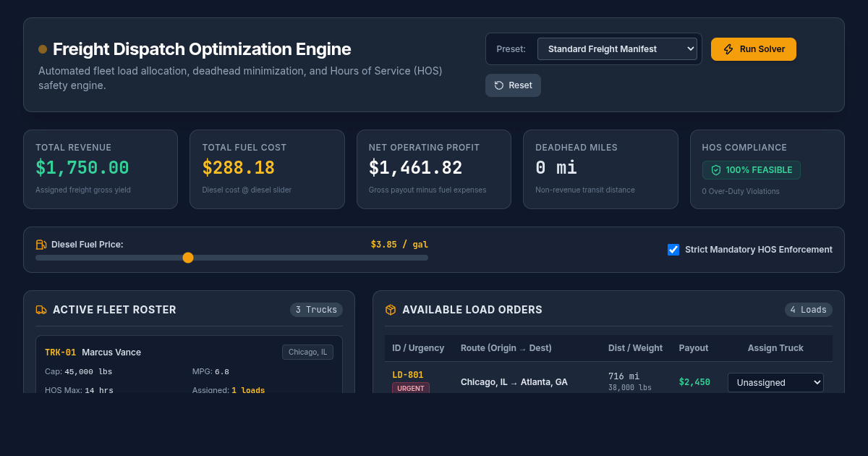Adjust the Diesel Fuel Price slider handle
The image size is (868, 456).
pyautogui.click(x=188, y=258)
